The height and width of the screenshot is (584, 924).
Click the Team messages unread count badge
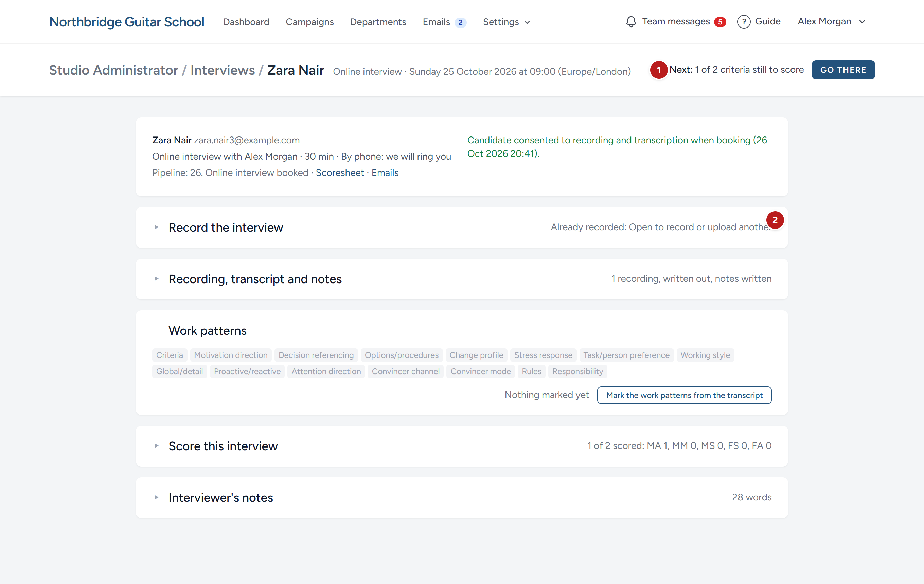[x=720, y=22]
